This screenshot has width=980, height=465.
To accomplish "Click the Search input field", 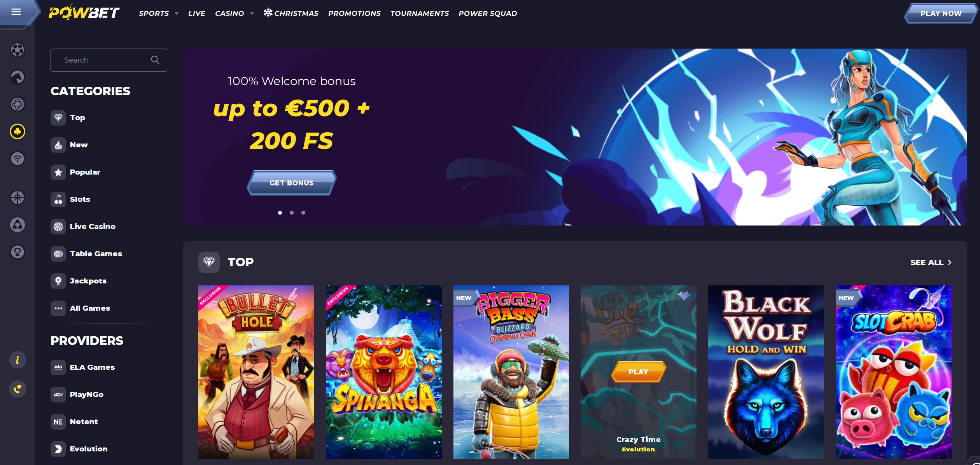I will pos(109,60).
